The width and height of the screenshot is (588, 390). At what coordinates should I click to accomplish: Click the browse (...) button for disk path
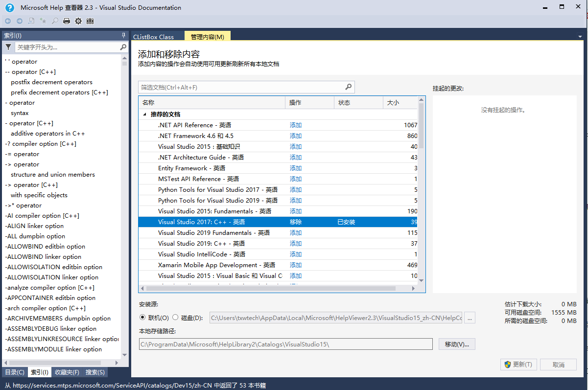(470, 318)
